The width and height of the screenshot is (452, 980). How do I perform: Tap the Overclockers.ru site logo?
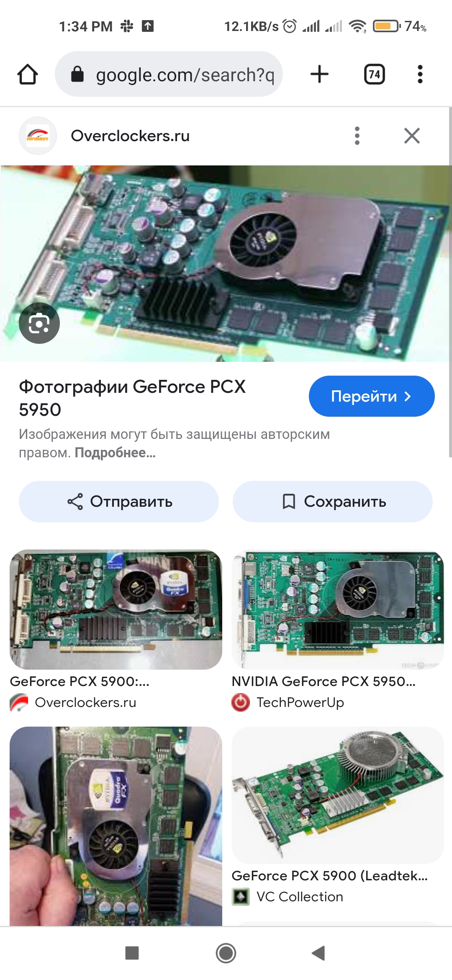38,136
